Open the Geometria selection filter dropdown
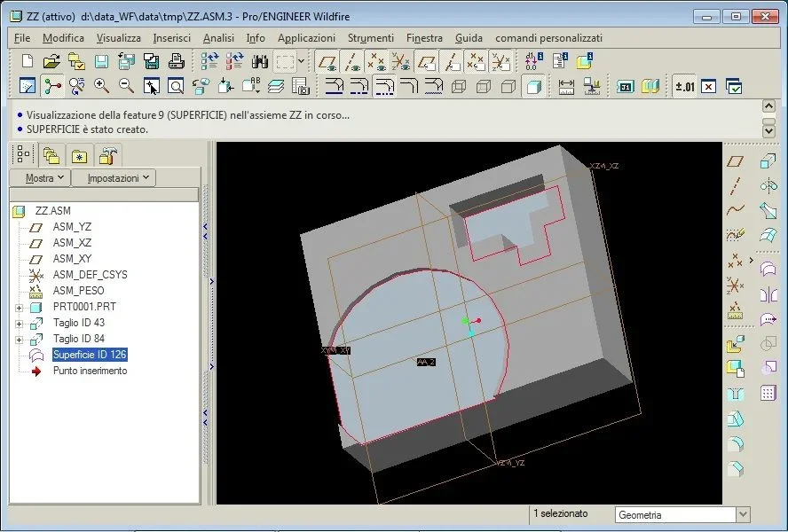788x532 pixels. point(744,514)
